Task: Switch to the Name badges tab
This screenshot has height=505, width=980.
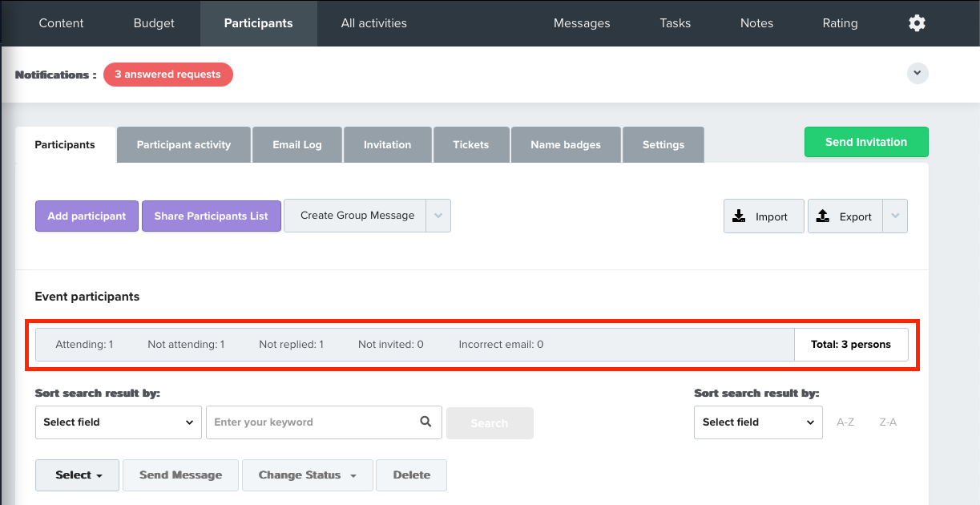Action: (566, 145)
